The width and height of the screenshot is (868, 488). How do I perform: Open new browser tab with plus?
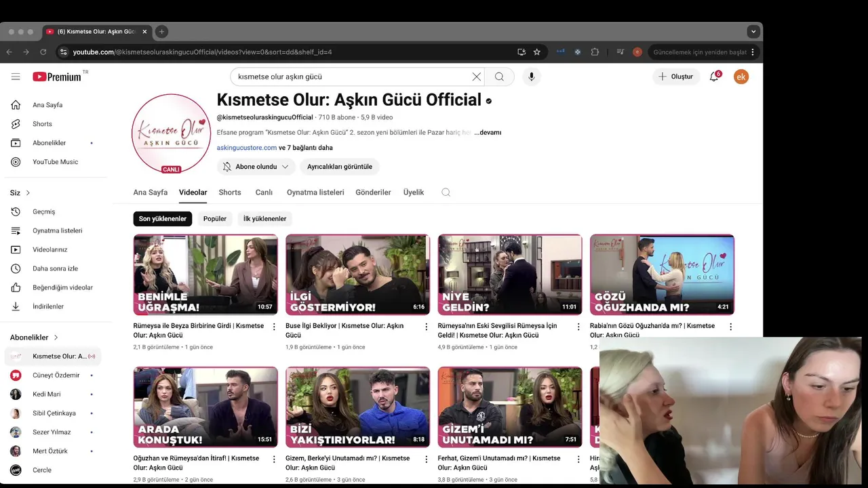[x=161, y=31]
